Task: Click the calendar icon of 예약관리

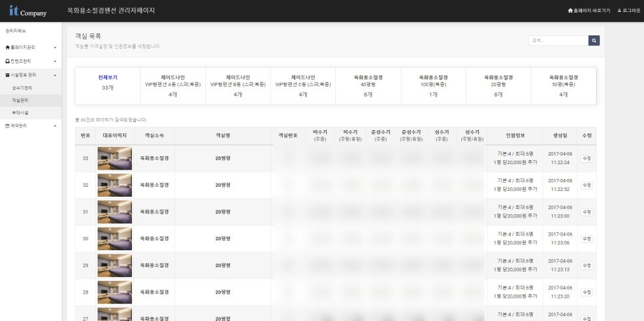Action: [x=7, y=125]
